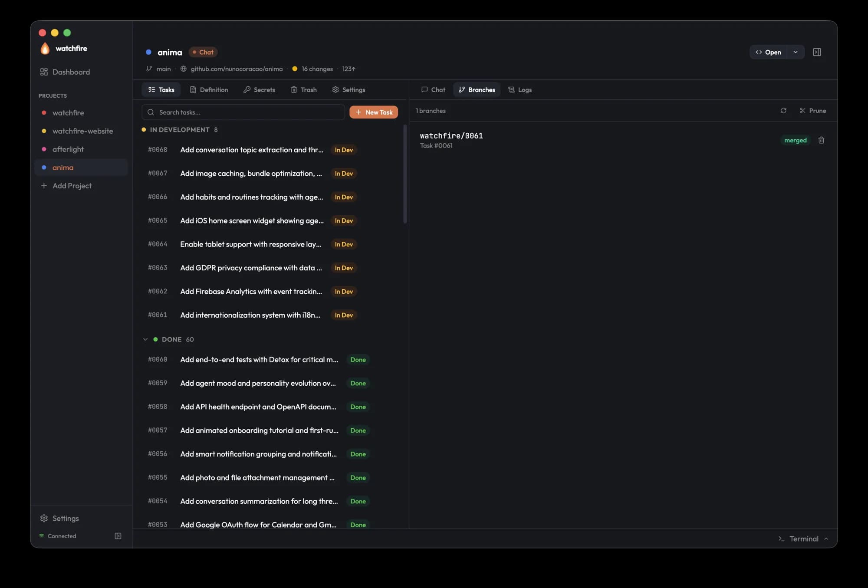Open task #0066 habits and routines tracking
This screenshot has height=588, width=868.
pos(270,197)
